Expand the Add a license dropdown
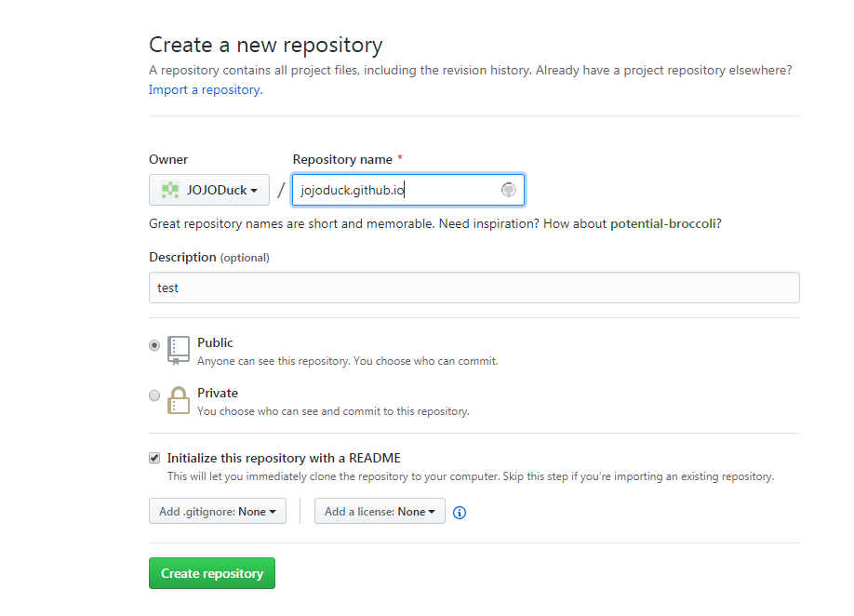This screenshot has height=616, width=854. pyautogui.click(x=380, y=512)
